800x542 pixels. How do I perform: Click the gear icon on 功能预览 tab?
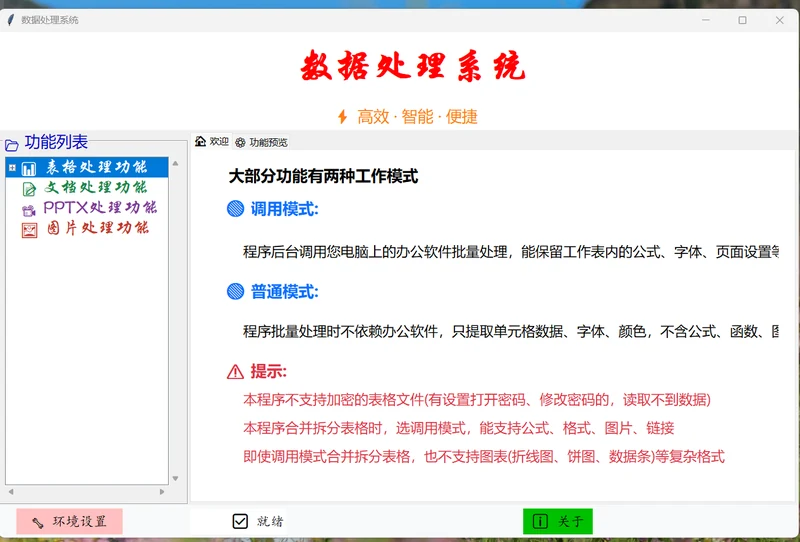pyautogui.click(x=240, y=143)
